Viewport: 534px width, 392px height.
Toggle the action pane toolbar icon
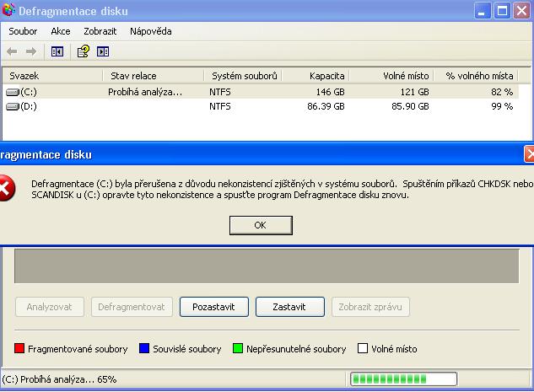pyautogui.click(x=103, y=51)
